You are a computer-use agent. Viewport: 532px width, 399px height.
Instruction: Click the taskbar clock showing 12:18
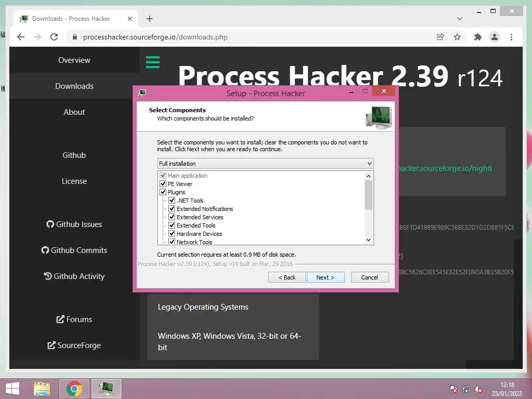pyautogui.click(x=507, y=385)
